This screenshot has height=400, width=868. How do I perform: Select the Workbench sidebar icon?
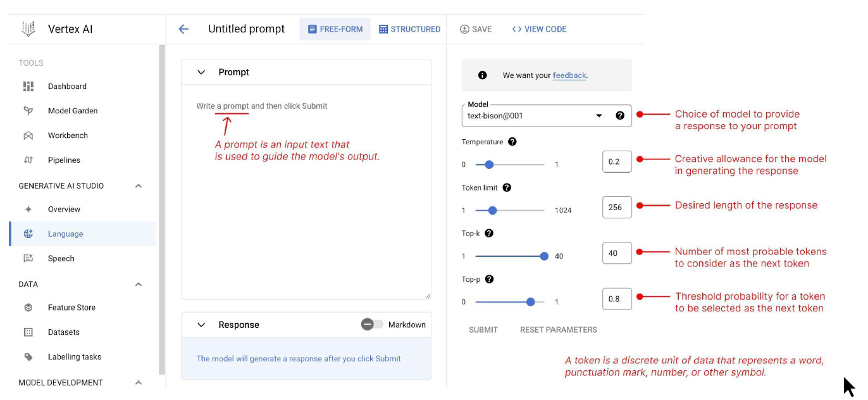point(28,135)
